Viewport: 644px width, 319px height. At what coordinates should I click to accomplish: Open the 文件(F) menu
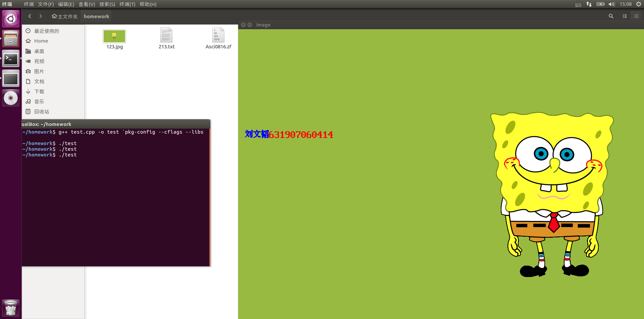coord(46,4)
